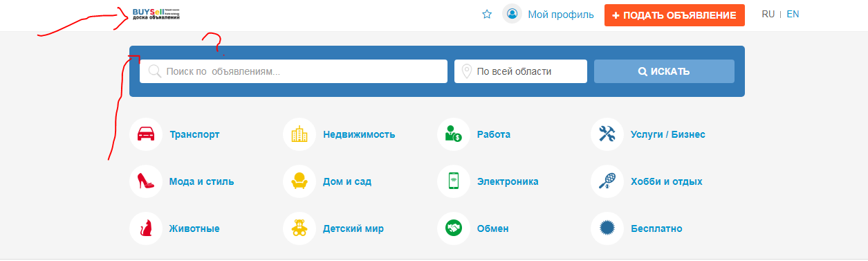
Task: Switch site language to EN
Action: (793, 14)
